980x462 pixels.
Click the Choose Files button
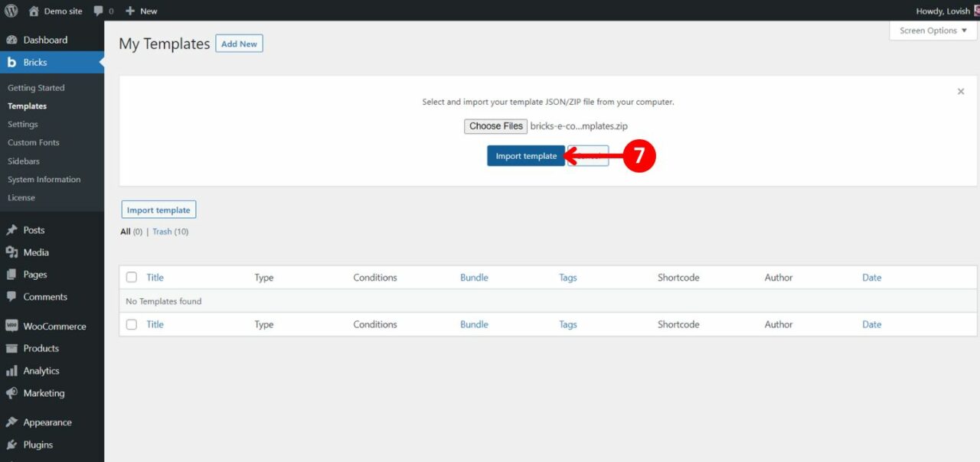click(x=495, y=125)
